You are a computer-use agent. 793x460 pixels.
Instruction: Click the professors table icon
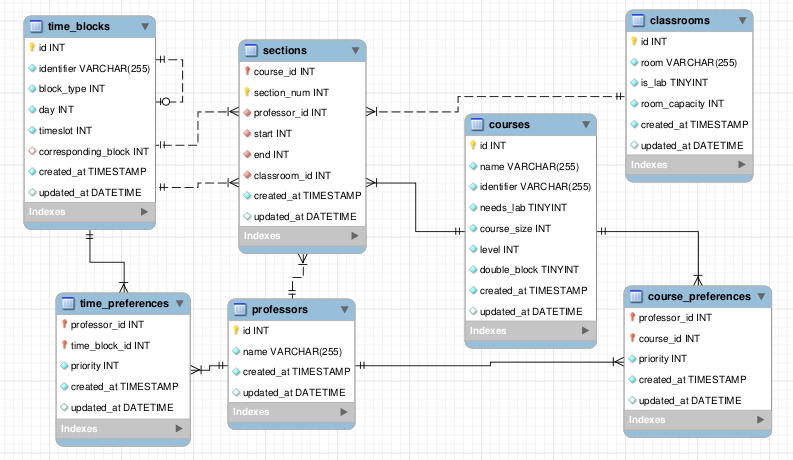coord(240,309)
